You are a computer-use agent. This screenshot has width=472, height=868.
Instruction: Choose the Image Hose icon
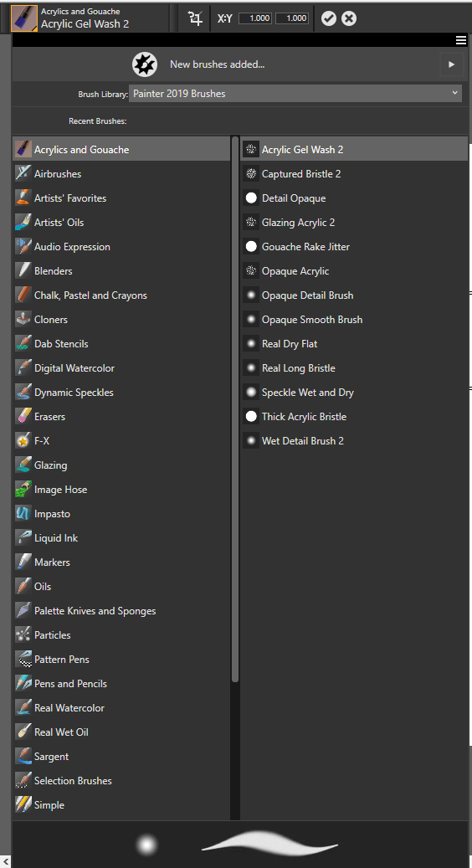23,490
